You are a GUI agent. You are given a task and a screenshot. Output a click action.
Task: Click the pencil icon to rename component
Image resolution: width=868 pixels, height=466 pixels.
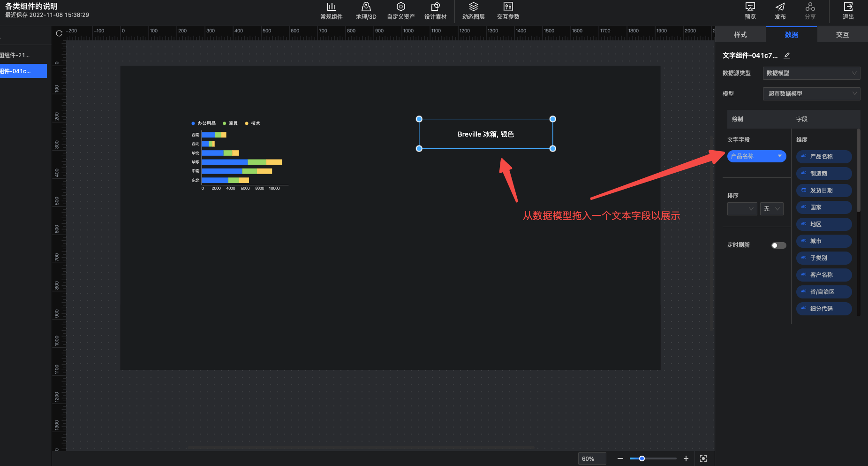787,55
